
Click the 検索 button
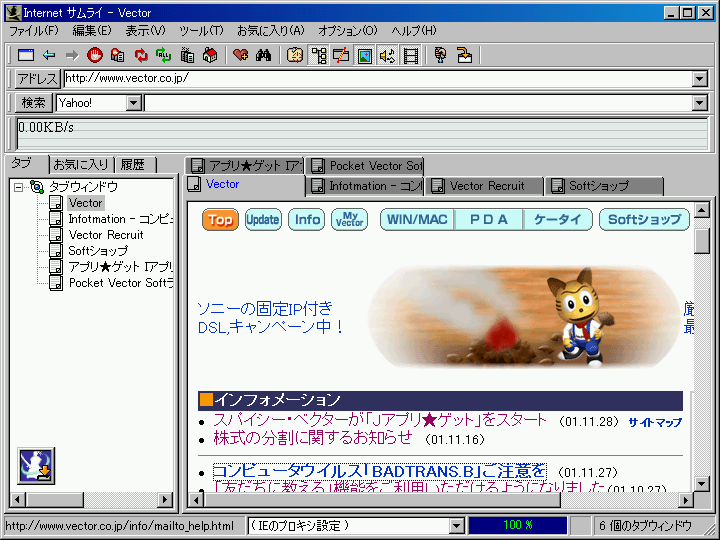point(34,103)
